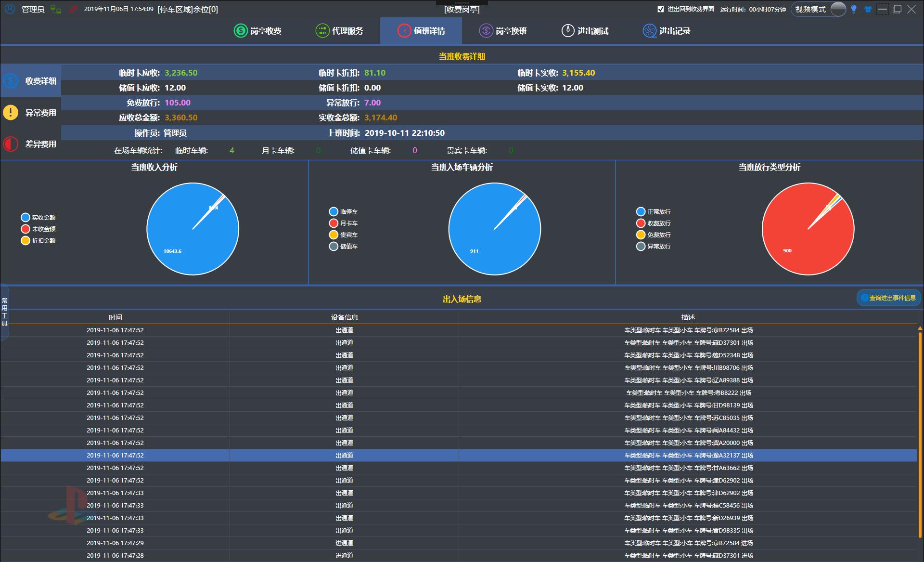The image size is (924, 562).
Task: Click the blue lightbulb icon
Action: (x=854, y=9)
